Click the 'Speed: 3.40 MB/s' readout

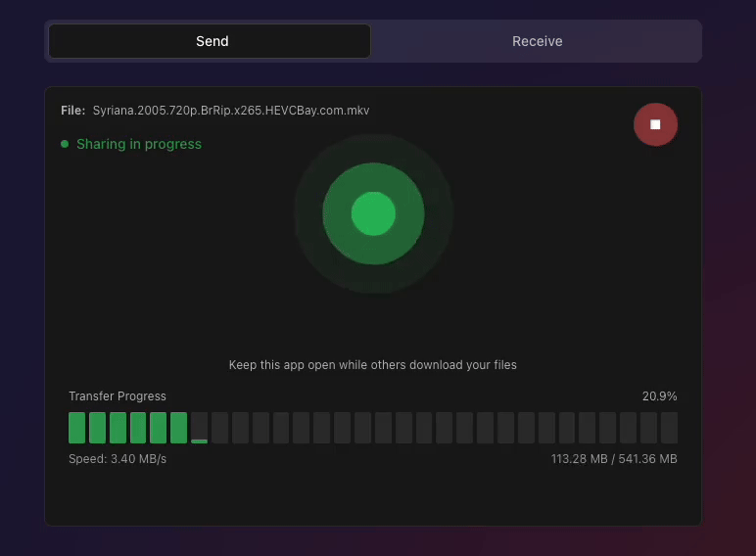[x=118, y=459]
